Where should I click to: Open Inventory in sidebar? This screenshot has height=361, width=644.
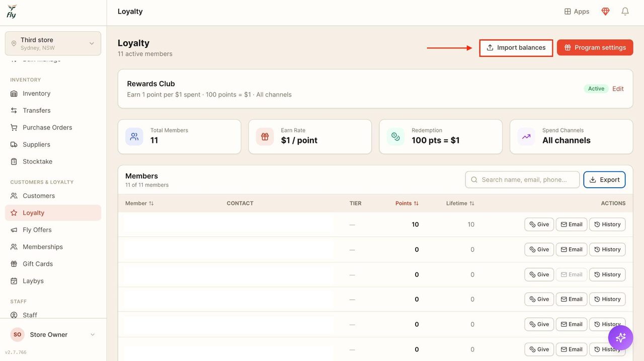point(53,94)
